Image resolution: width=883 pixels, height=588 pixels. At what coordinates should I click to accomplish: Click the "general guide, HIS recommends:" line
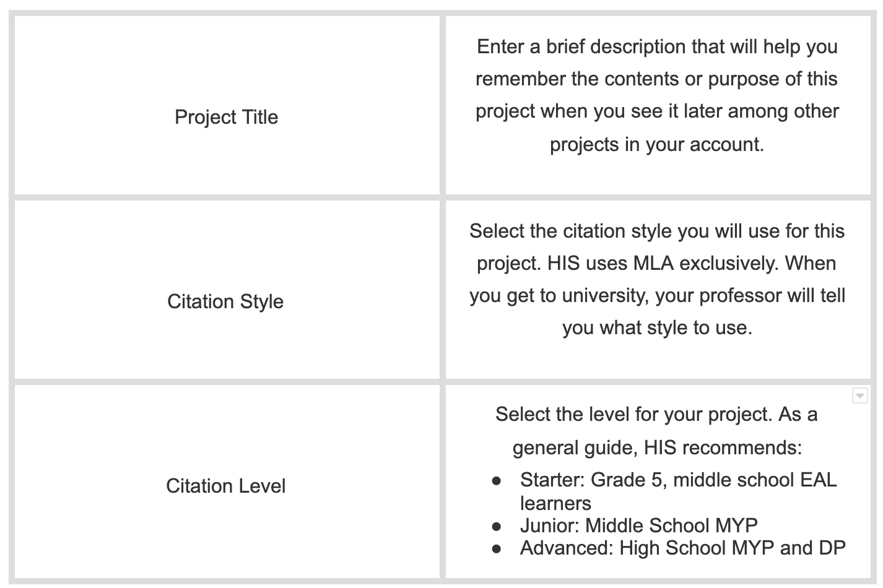(657, 447)
